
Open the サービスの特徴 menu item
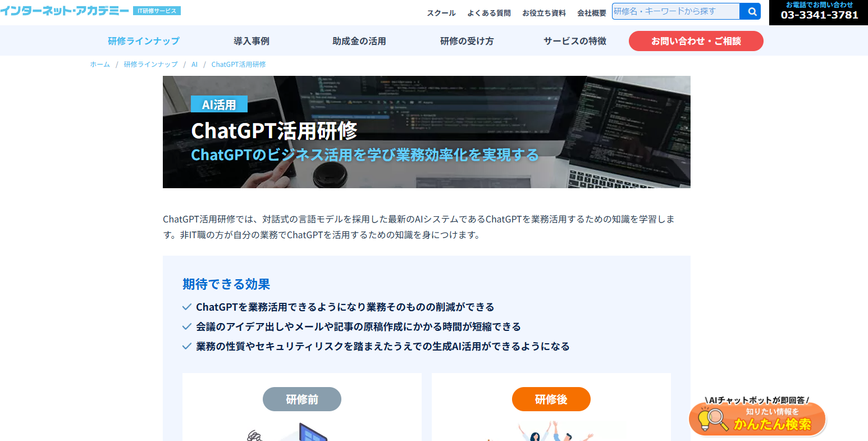[x=575, y=41]
